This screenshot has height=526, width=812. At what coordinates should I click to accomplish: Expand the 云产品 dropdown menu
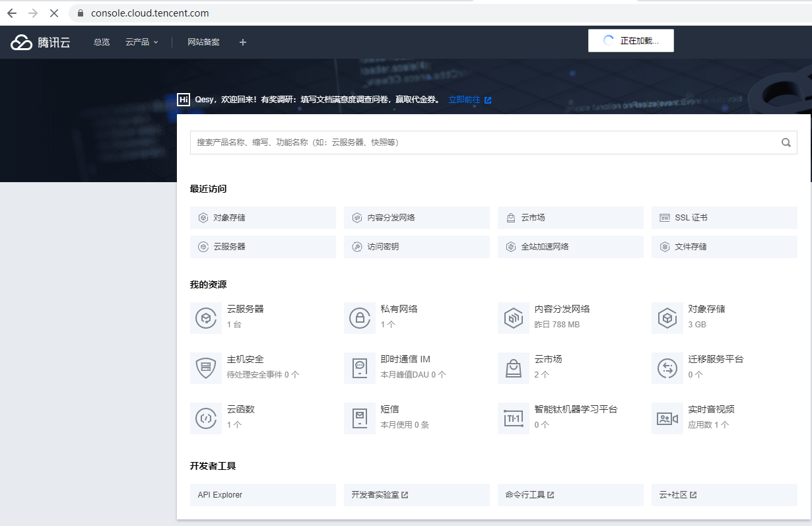point(142,42)
